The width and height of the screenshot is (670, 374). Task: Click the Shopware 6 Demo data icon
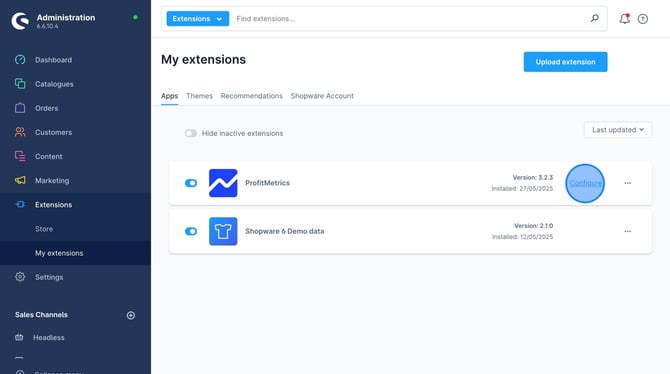coord(223,231)
